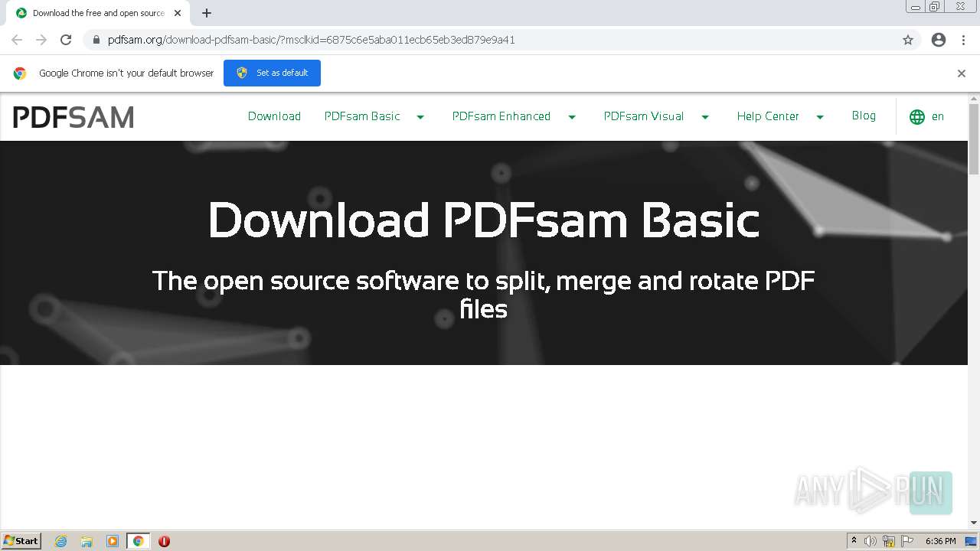The height and width of the screenshot is (551, 980).
Task: Show hidden tray icons arrow
Action: 854,541
